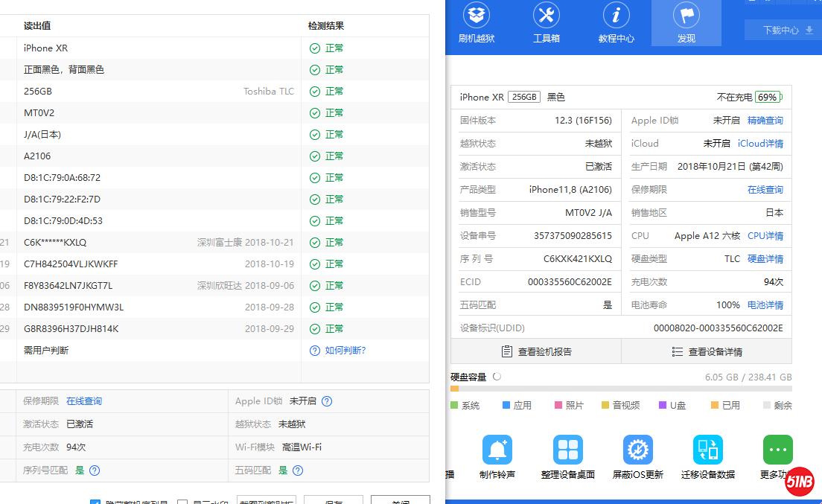Open the 刷机越狱 flash and jailbreak section

(x=476, y=22)
